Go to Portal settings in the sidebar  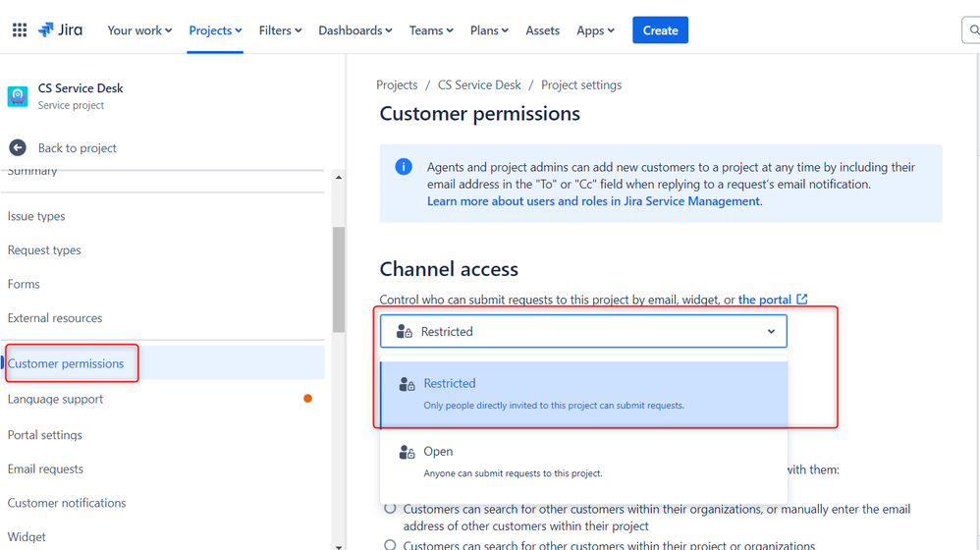(45, 434)
